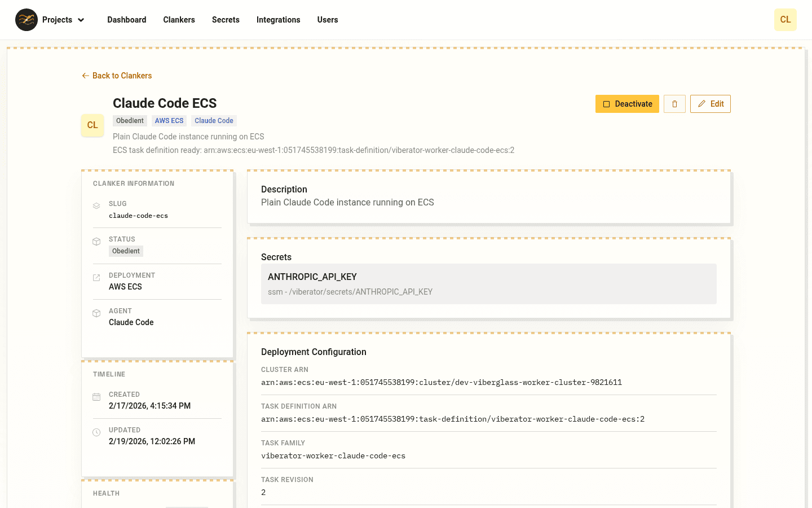The image size is (812, 508).
Task: Open the Projects dropdown
Action: tap(63, 19)
